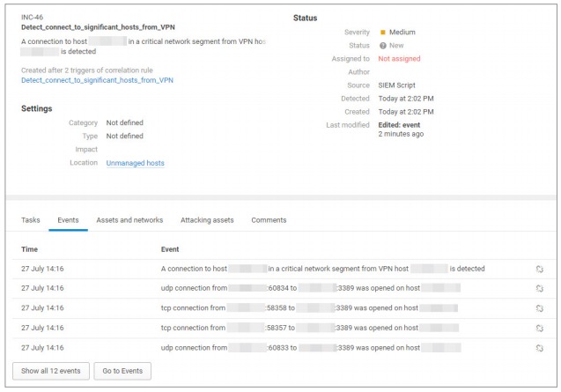
Task: Go to the Attacking assets tab
Action: tap(207, 220)
